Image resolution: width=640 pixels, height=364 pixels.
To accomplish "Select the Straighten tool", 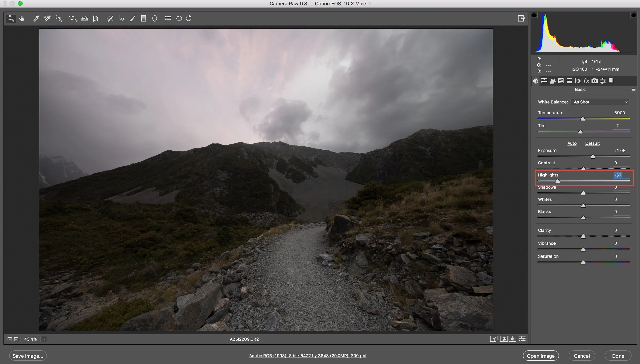I will (x=84, y=18).
